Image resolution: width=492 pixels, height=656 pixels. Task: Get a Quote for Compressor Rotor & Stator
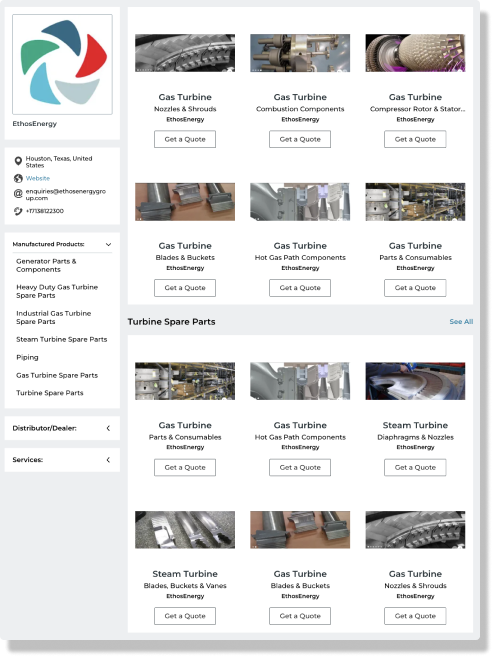point(415,139)
